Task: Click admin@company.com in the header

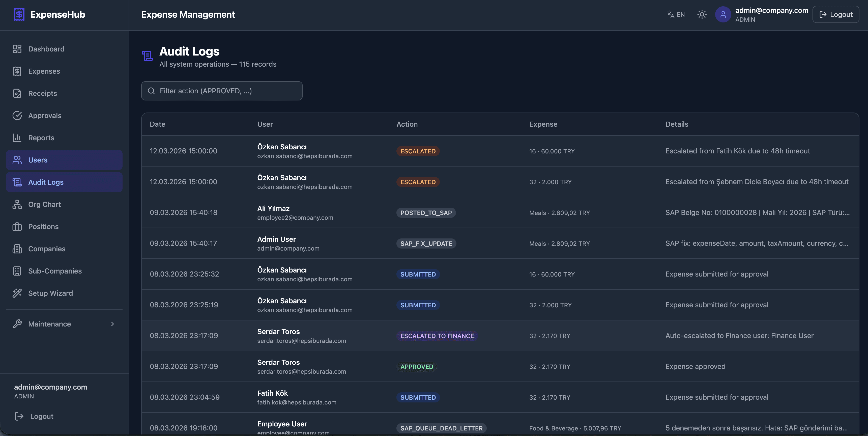Action: [x=772, y=10]
